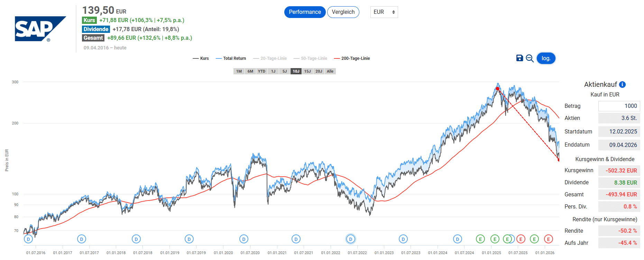Select the 5J time range
This screenshot has width=644, height=260.
point(285,71)
